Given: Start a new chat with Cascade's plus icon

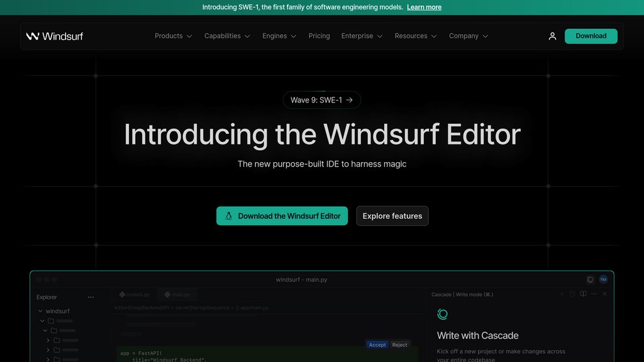Looking at the screenshot, I should (562, 293).
